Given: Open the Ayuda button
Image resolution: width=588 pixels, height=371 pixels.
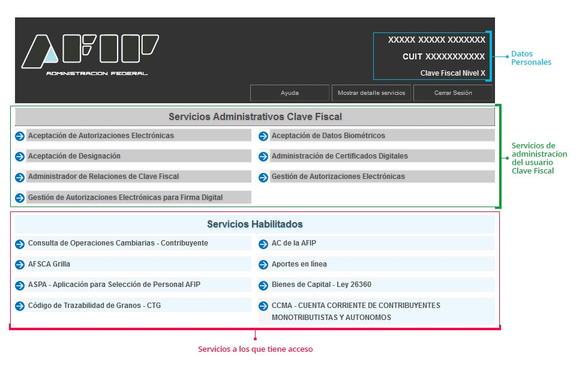Looking at the screenshot, I should point(290,93).
